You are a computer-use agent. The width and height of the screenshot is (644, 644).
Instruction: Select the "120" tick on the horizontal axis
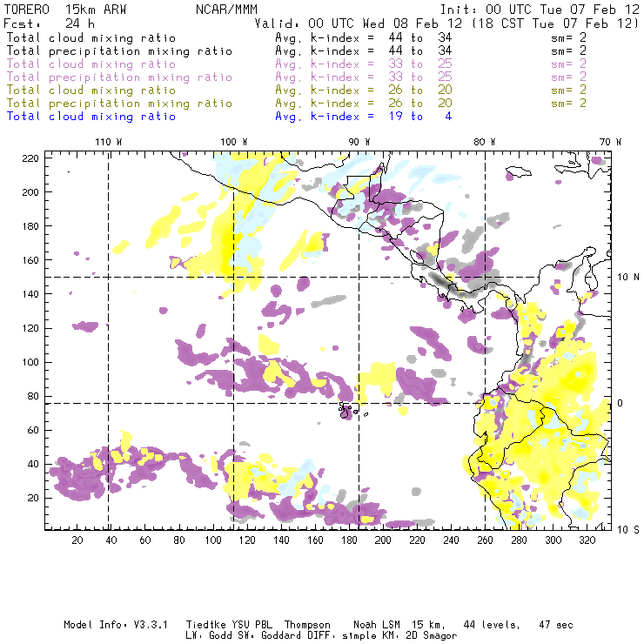coord(247,540)
